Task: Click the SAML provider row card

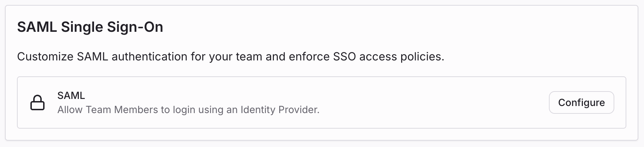Action: pyautogui.click(x=424, y=102)
